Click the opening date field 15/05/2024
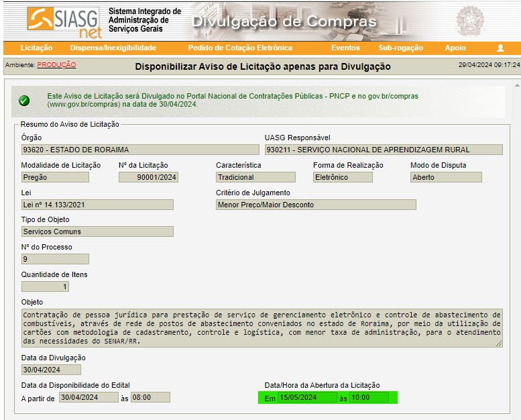 (307, 397)
